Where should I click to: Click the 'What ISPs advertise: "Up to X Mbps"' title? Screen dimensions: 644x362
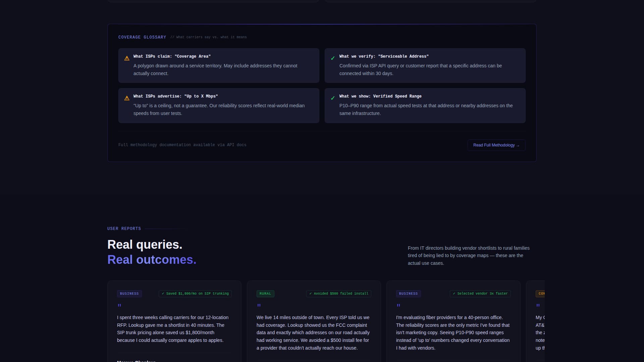[x=176, y=96]
